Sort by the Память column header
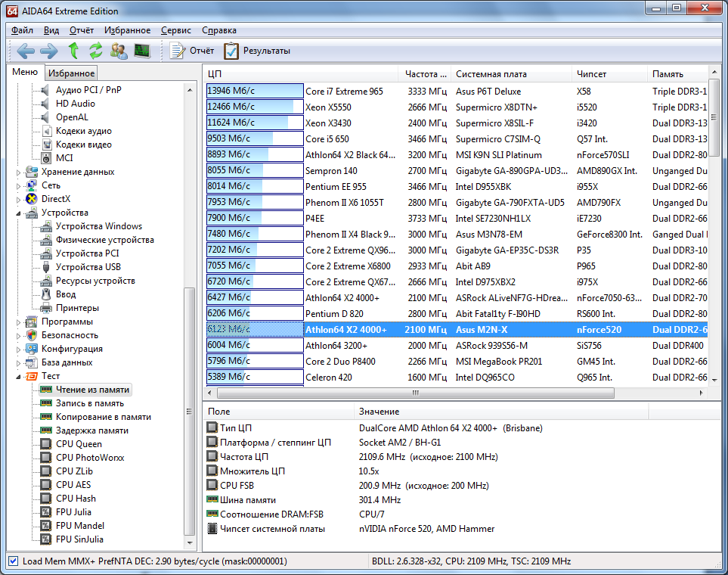Viewport: 728px width, 575px height. coord(678,74)
